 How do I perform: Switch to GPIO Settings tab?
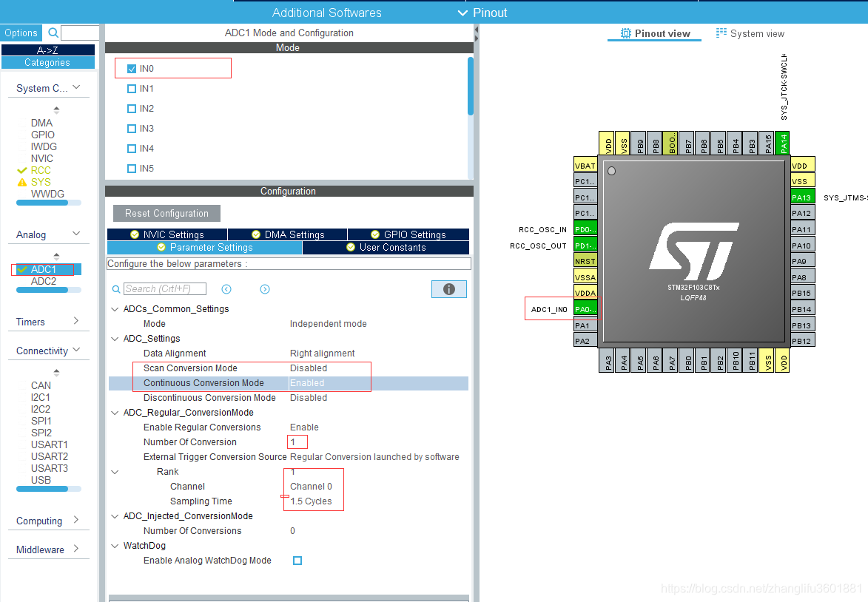coord(408,234)
